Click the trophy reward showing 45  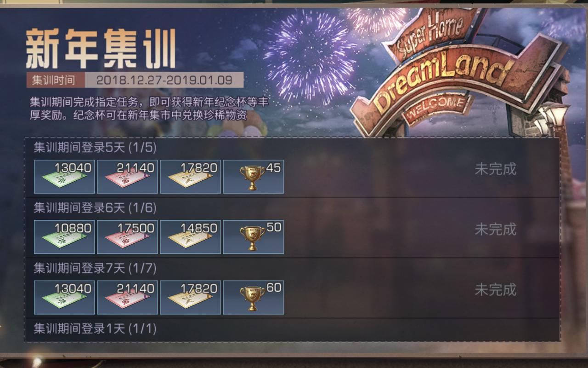[x=253, y=177]
